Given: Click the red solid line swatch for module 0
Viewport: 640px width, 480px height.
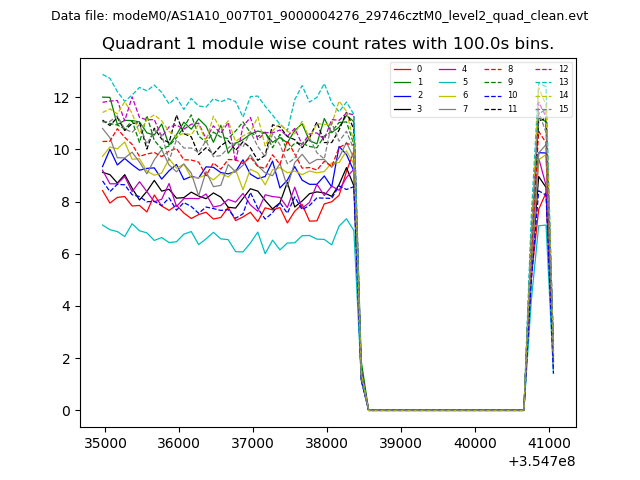Looking at the screenshot, I should tap(401, 69).
